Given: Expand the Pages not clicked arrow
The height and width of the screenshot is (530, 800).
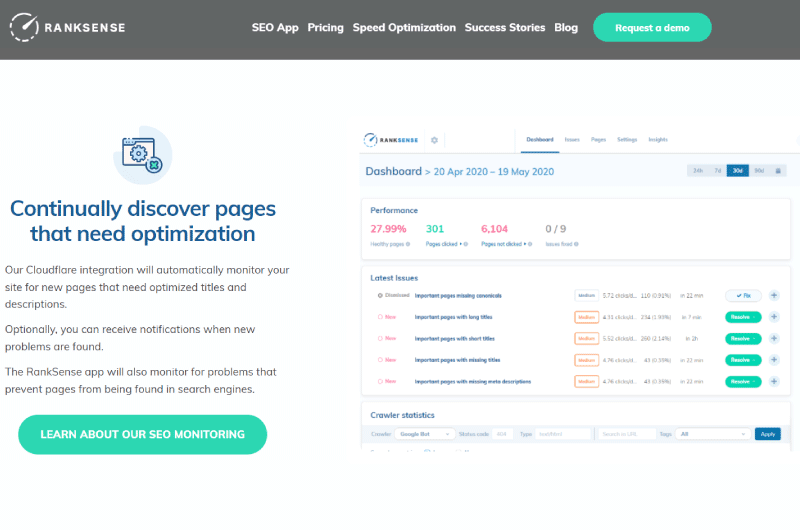Looking at the screenshot, I should (x=525, y=244).
